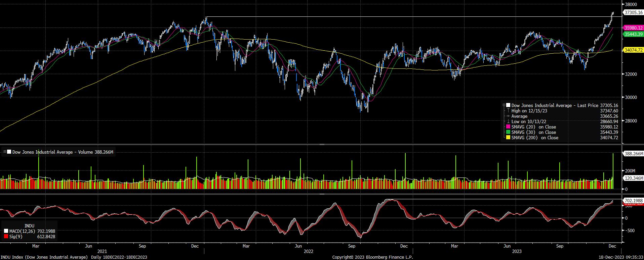Click 'SMAVG (30) on Close' legend label

(x=534, y=132)
